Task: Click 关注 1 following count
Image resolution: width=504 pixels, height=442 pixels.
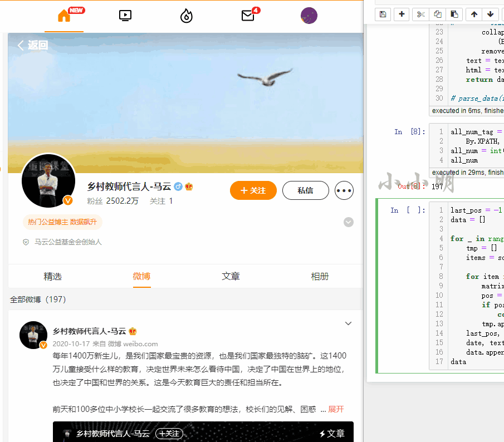Action: 162,201
